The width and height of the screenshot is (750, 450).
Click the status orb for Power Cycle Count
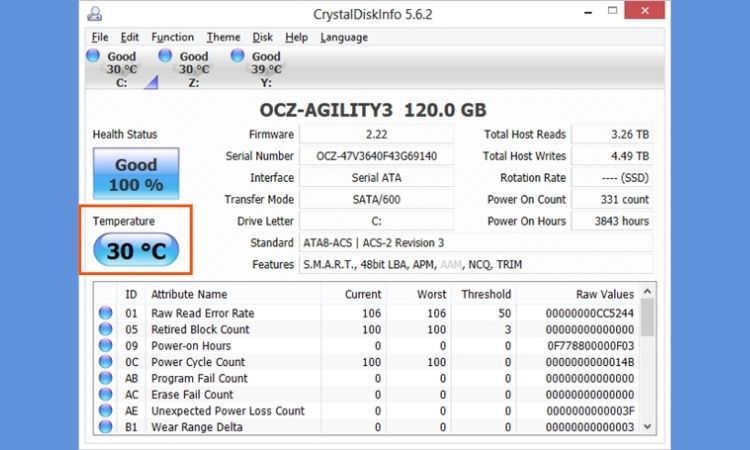pyautogui.click(x=106, y=362)
